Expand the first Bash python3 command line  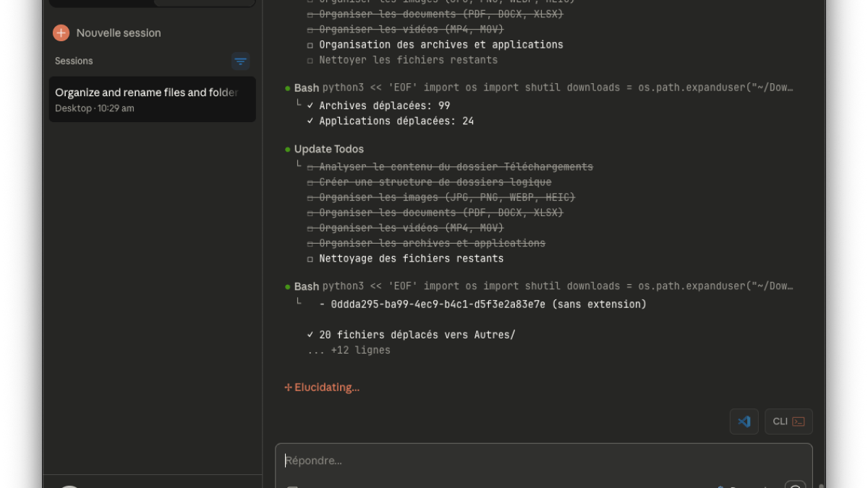coord(557,87)
